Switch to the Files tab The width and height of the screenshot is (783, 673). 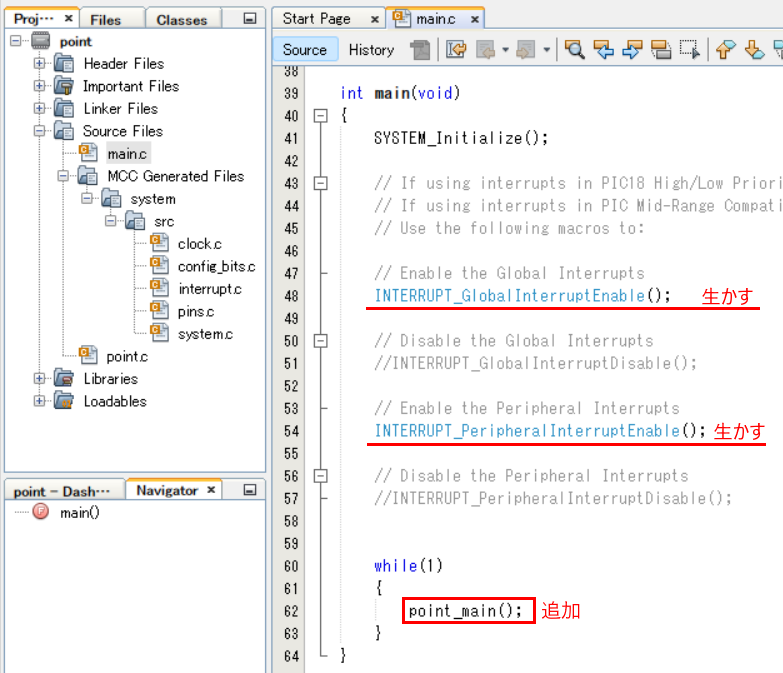pyautogui.click(x=105, y=19)
